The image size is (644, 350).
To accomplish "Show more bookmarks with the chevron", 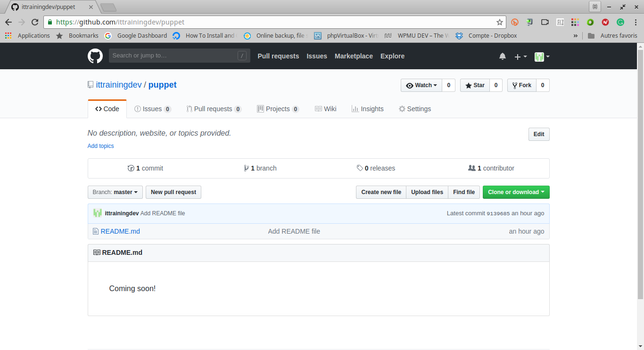I will [x=576, y=36].
